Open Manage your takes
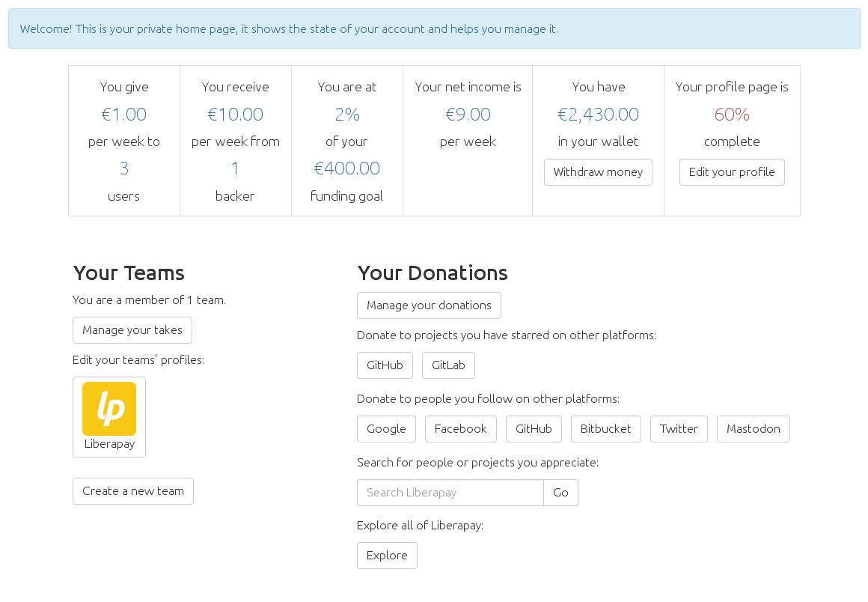 click(x=132, y=330)
